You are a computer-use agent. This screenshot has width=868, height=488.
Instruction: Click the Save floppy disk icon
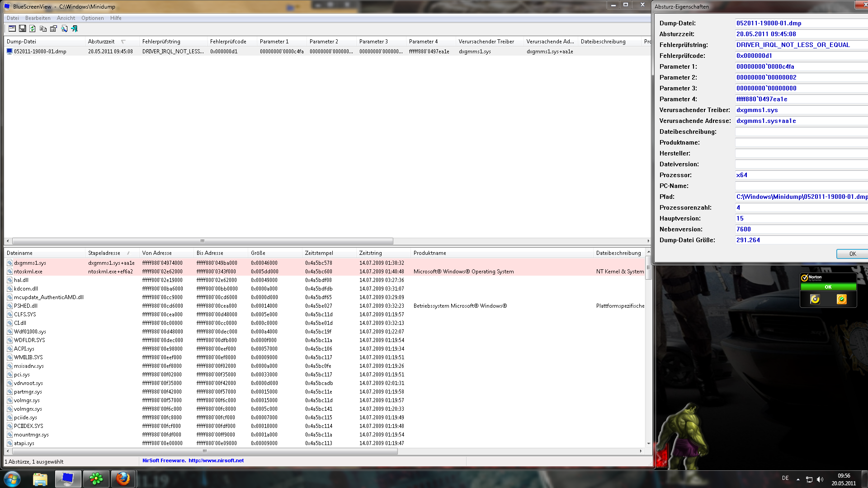(x=22, y=28)
